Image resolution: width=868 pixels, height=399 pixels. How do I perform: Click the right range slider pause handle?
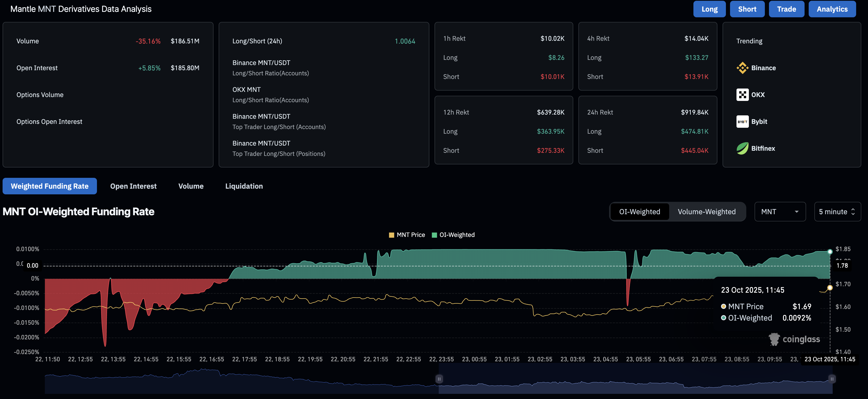tap(832, 379)
